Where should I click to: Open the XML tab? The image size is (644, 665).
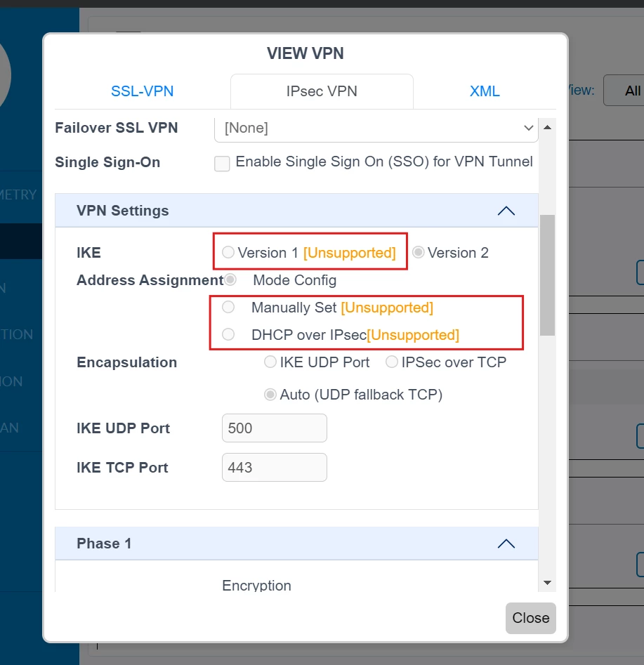485,91
